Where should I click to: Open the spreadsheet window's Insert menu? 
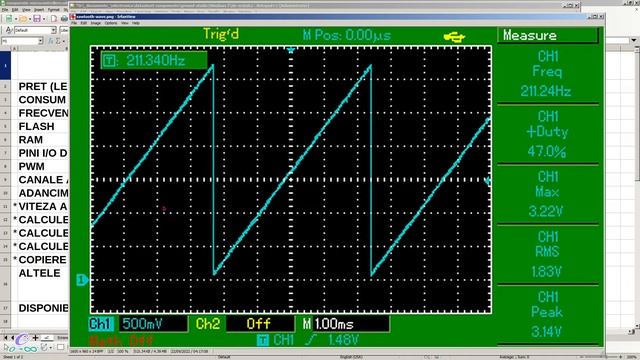39,9
